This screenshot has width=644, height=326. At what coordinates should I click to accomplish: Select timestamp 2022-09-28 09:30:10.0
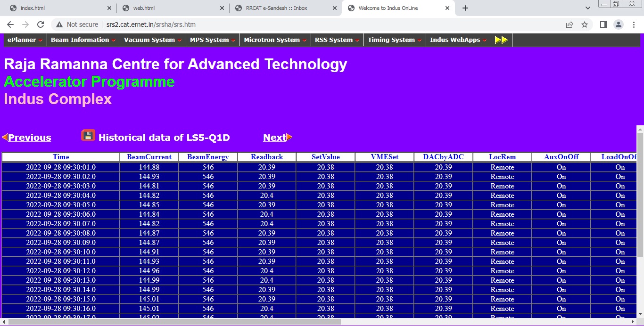pyautogui.click(x=61, y=252)
